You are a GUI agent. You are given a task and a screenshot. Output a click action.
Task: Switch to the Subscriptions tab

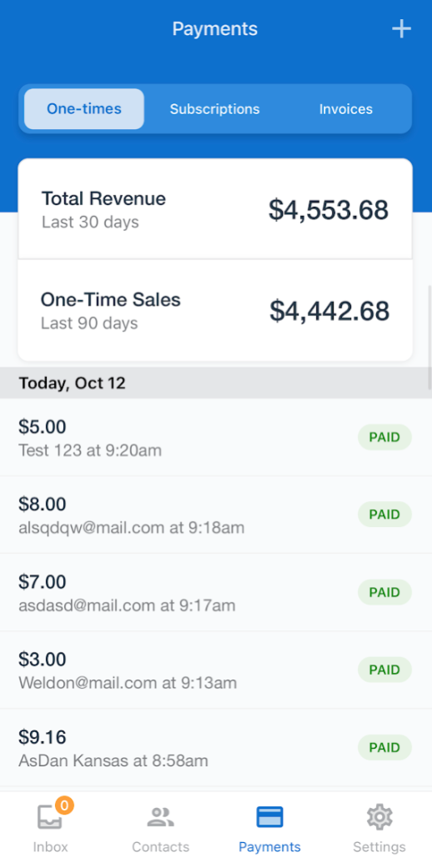point(215,109)
